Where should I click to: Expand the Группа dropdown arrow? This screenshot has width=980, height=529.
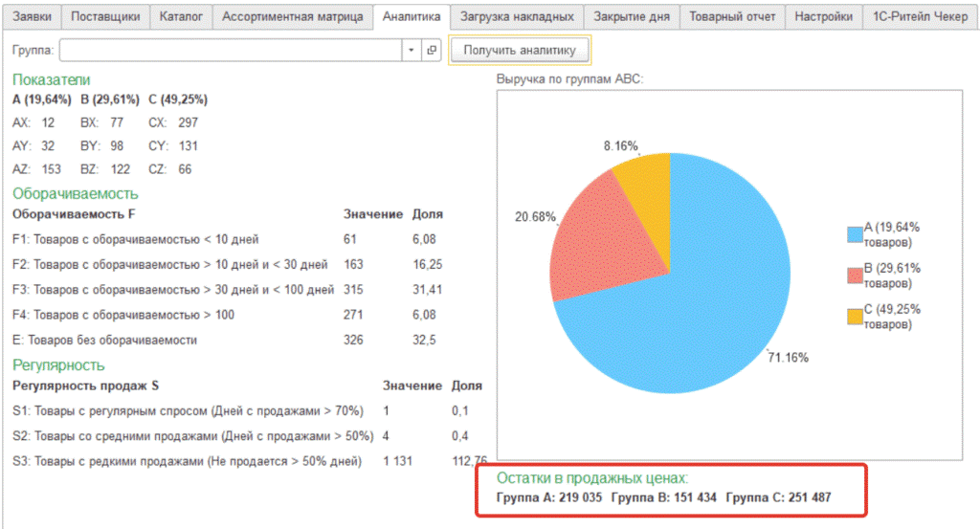411,51
